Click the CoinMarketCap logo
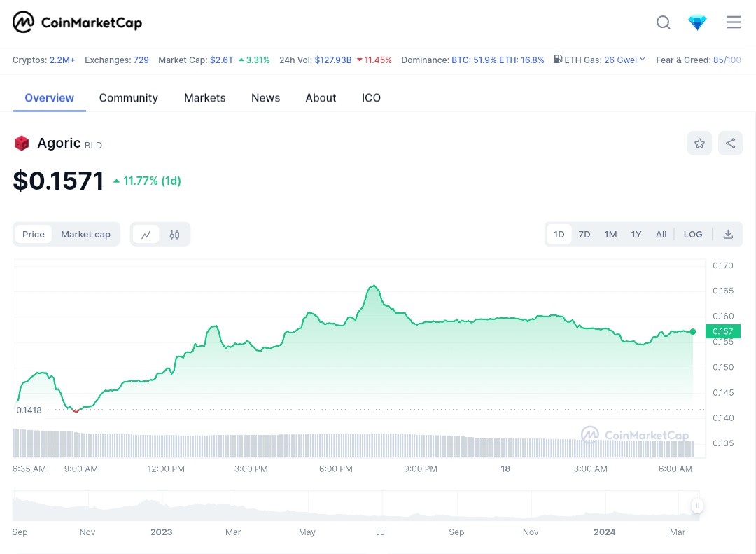 (77, 22)
